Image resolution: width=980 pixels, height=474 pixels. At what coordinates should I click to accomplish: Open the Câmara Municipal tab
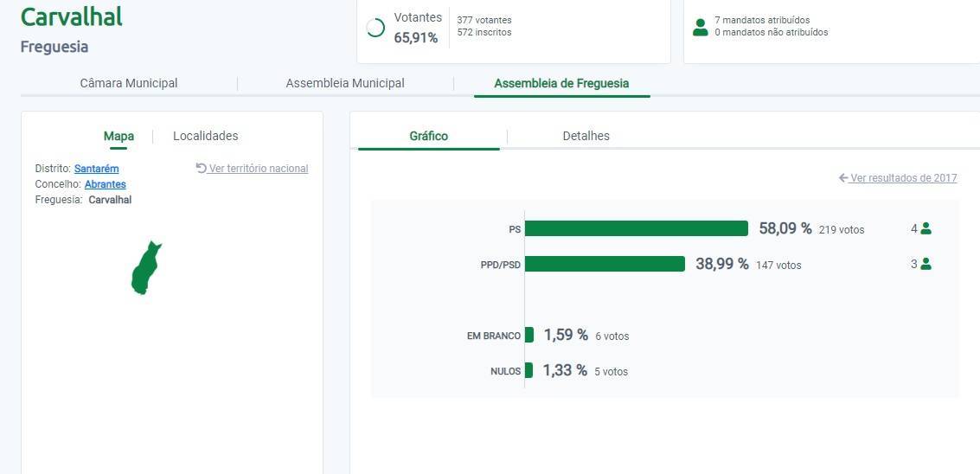pyautogui.click(x=129, y=84)
